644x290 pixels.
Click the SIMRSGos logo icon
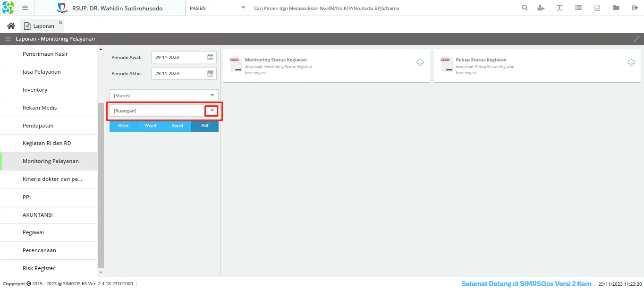click(x=8, y=8)
